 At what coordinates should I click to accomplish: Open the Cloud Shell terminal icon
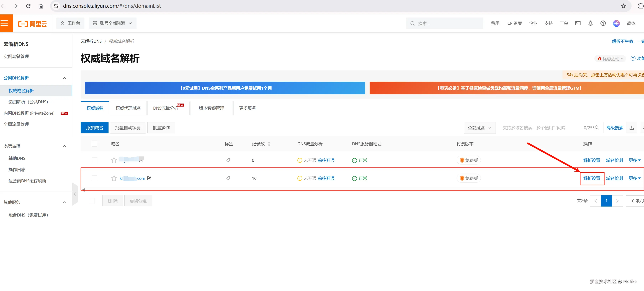pos(578,24)
